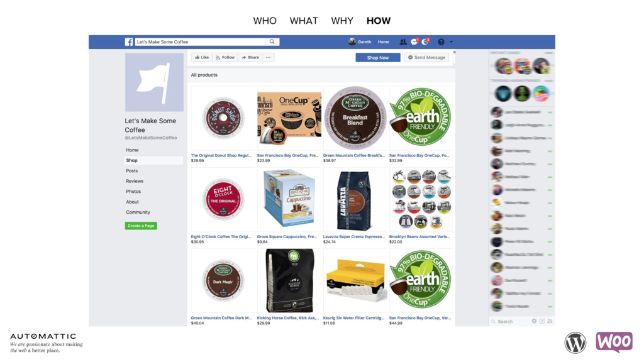This screenshot has width=644, height=362.
Task: Click the Shop Now button
Action: pos(378,57)
